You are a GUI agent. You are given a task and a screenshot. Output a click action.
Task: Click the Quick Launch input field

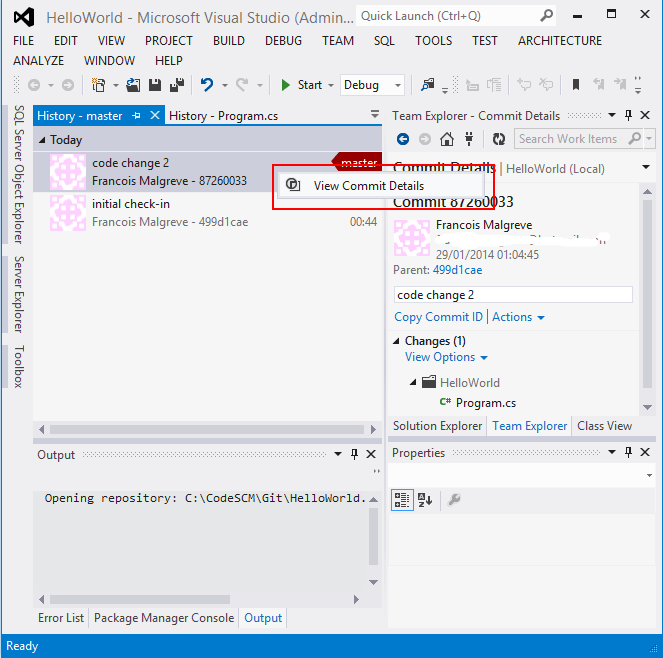[x=448, y=16]
